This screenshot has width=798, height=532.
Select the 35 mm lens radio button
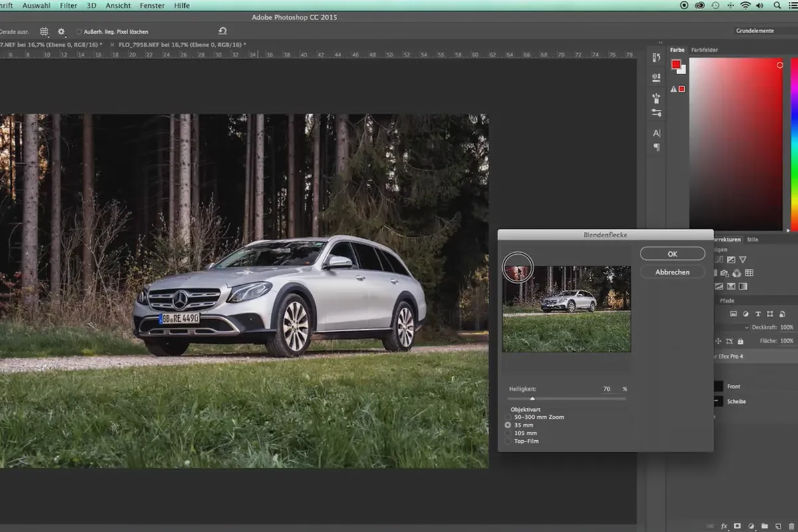508,425
